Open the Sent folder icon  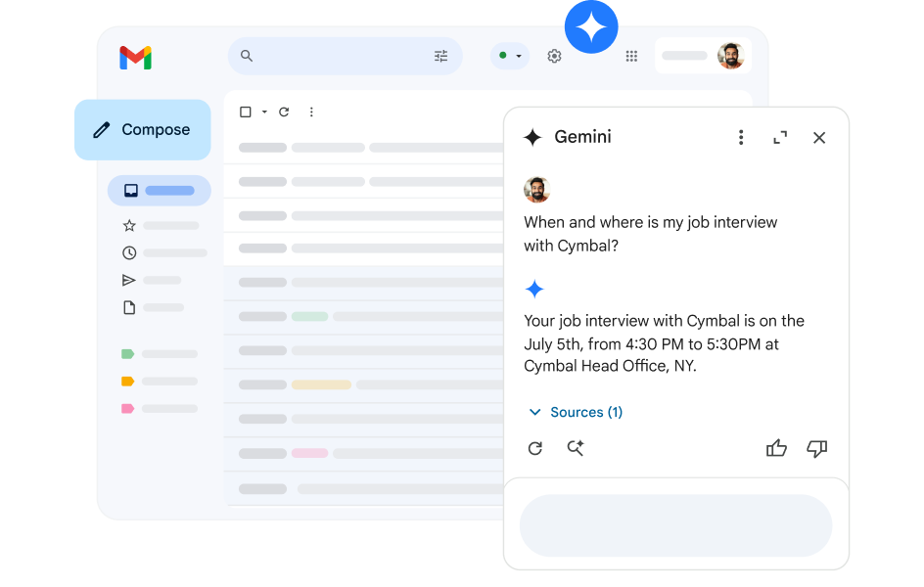pyautogui.click(x=128, y=280)
